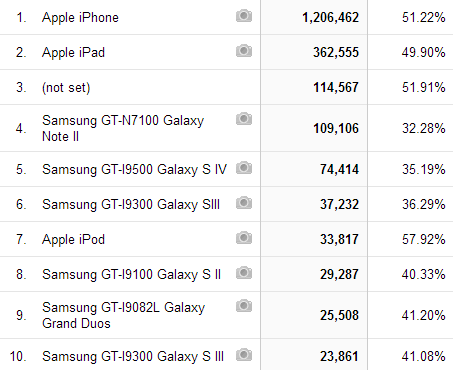
Task: Open camera icon next to Apple iPod
Action: click(x=244, y=238)
